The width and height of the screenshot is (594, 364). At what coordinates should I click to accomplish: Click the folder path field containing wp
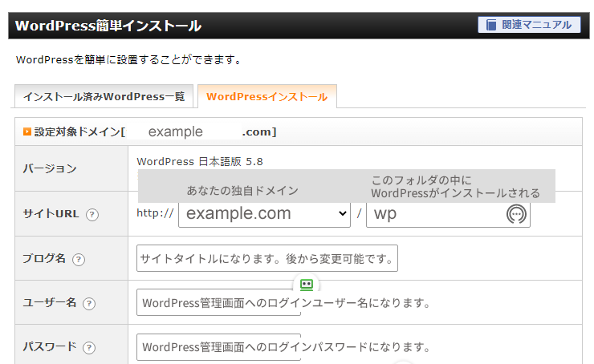click(448, 214)
